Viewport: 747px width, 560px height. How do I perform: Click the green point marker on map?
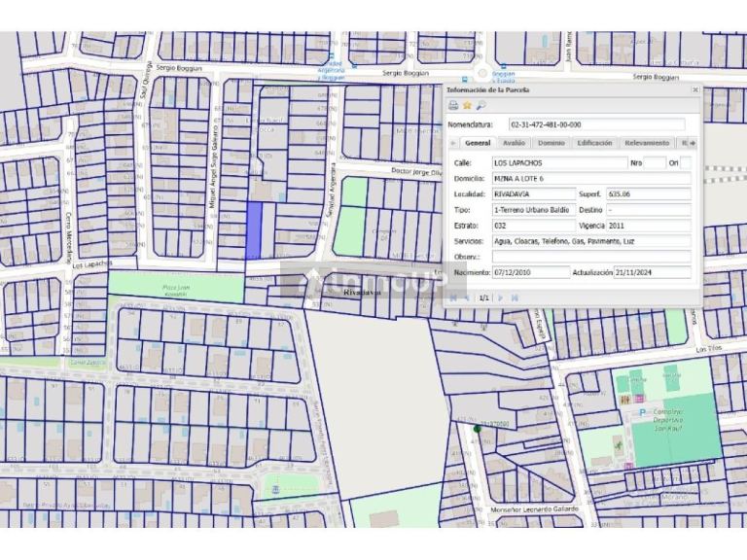point(478,429)
